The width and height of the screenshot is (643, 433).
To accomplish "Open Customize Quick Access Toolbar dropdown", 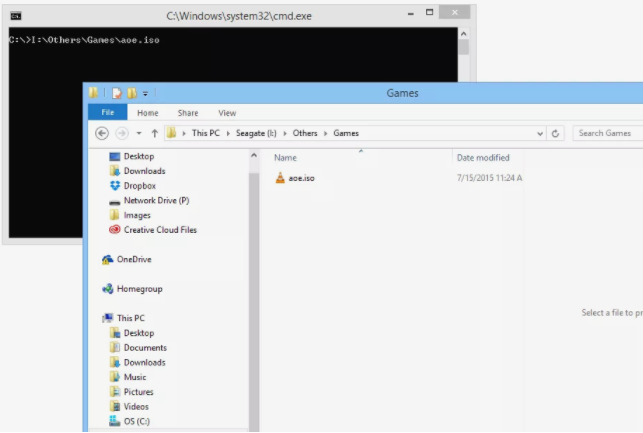I will click(x=145, y=93).
